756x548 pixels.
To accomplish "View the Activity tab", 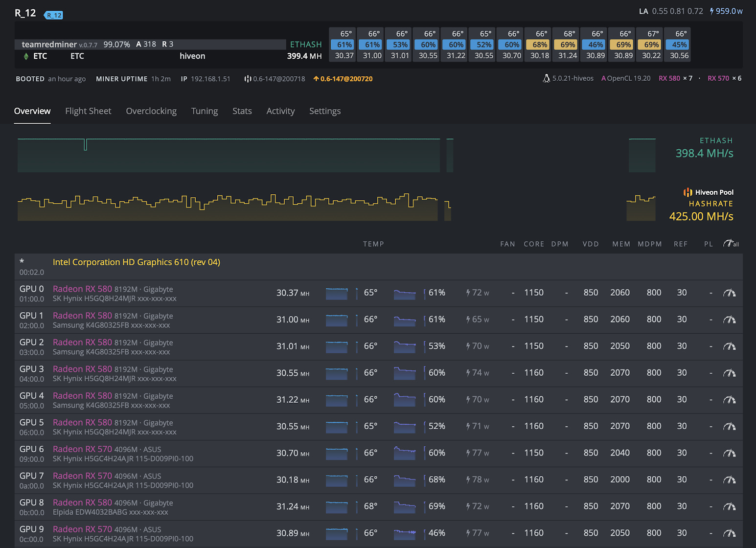I will click(280, 111).
